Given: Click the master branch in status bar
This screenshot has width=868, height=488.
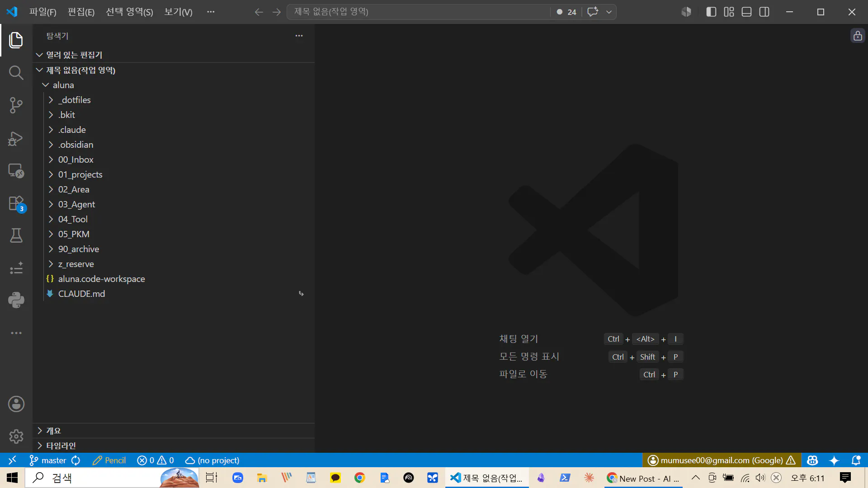Looking at the screenshot, I should pyautogui.click(x=48, y=460).
